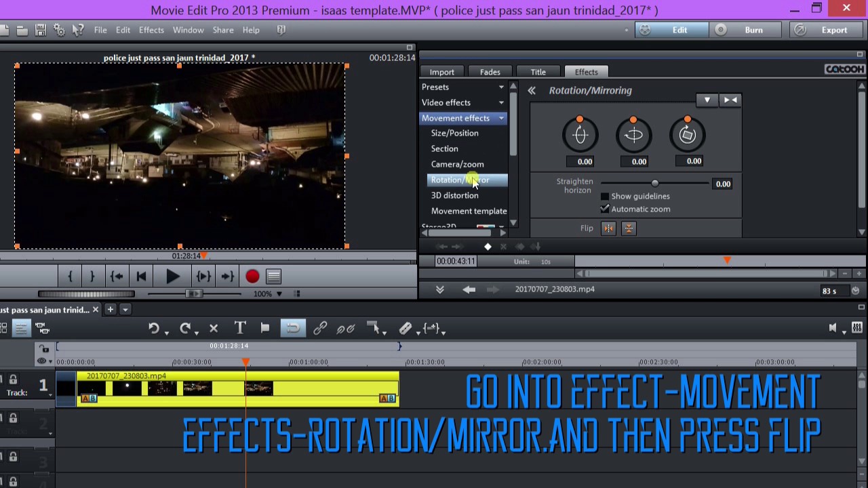Open the Share menu
Image resolution: width=868 pixels, height=488 pixels.
coord(223,30)
